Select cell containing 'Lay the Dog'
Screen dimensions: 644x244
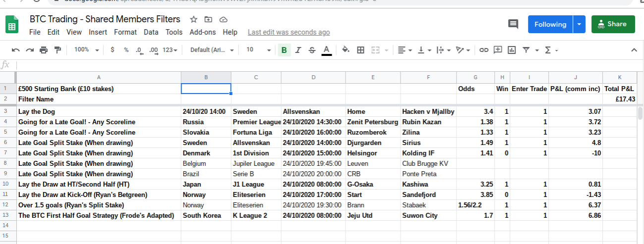[99, 112]
